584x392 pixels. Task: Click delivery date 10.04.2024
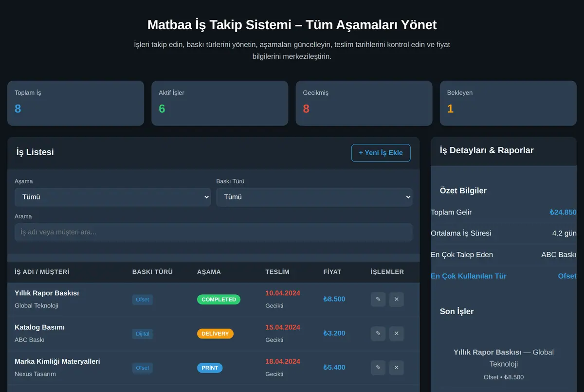[283, 293]
